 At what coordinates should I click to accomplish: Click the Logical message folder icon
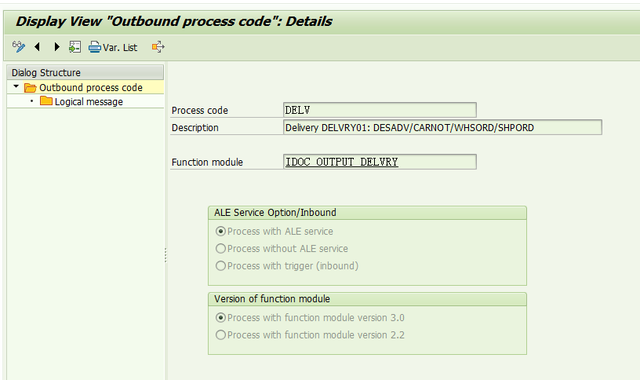(x=46, y=101)
